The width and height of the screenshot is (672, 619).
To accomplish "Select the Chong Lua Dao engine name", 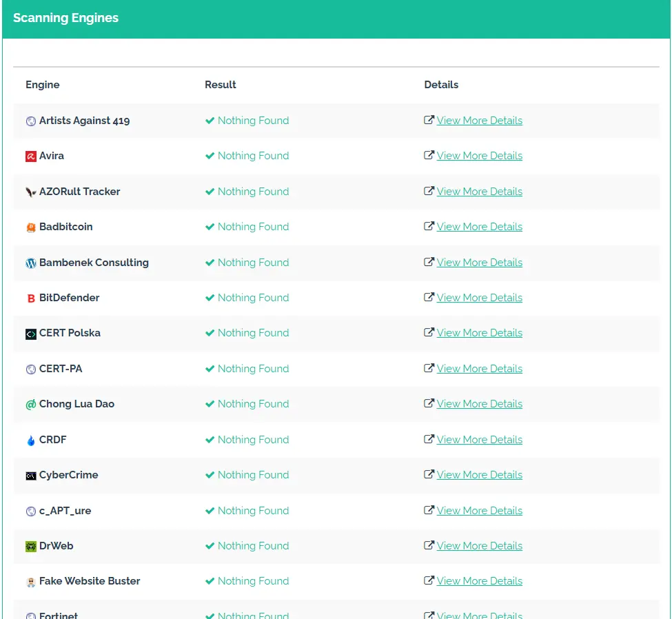I will point(77,404).
